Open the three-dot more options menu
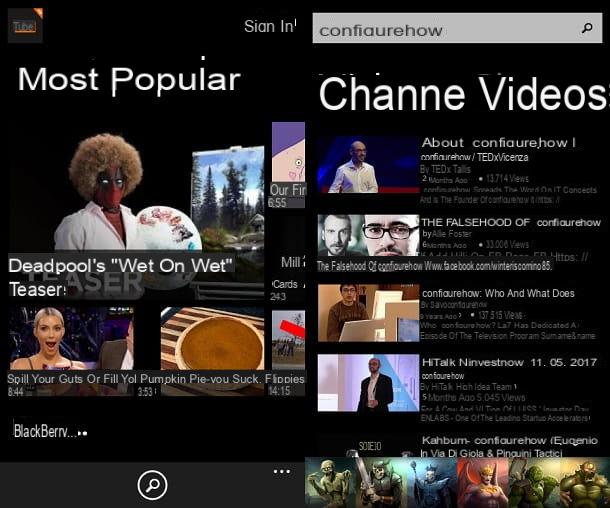 [282, 472]
